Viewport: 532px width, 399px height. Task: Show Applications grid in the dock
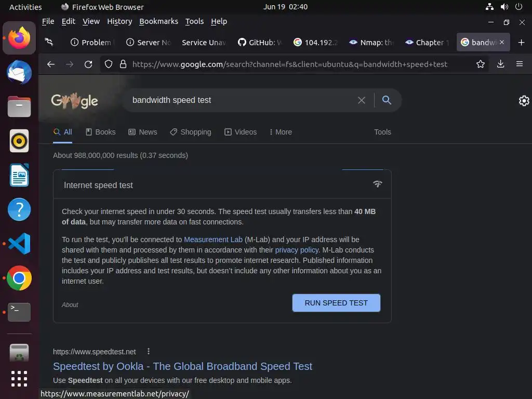pos(19,379)
